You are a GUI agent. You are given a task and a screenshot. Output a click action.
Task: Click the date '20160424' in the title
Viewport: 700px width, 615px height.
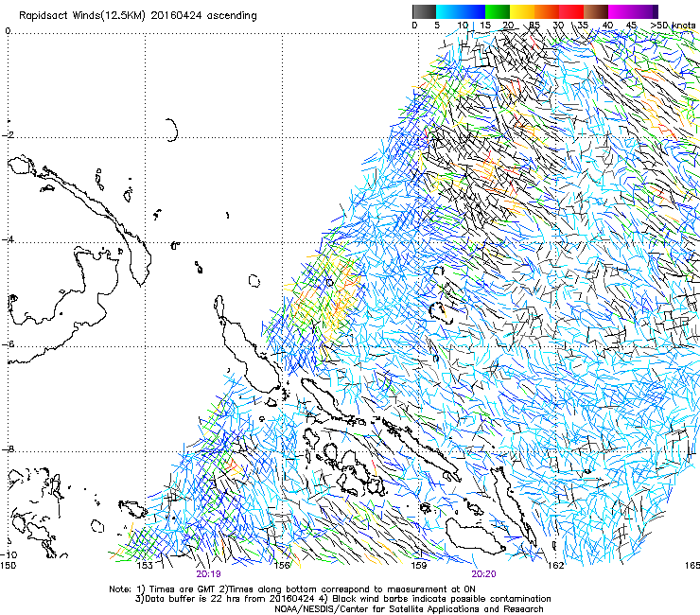(x=176, y=16)
